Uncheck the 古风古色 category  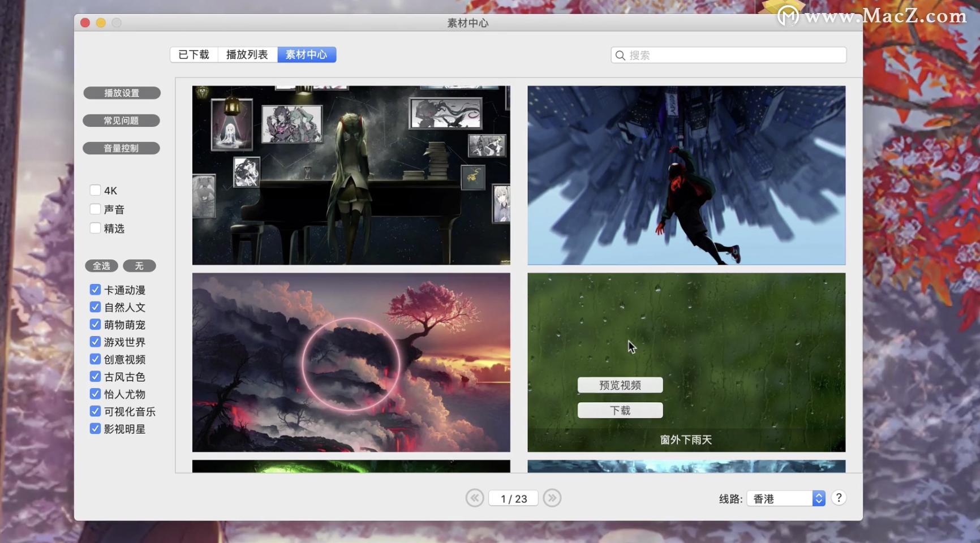[95, 377]
